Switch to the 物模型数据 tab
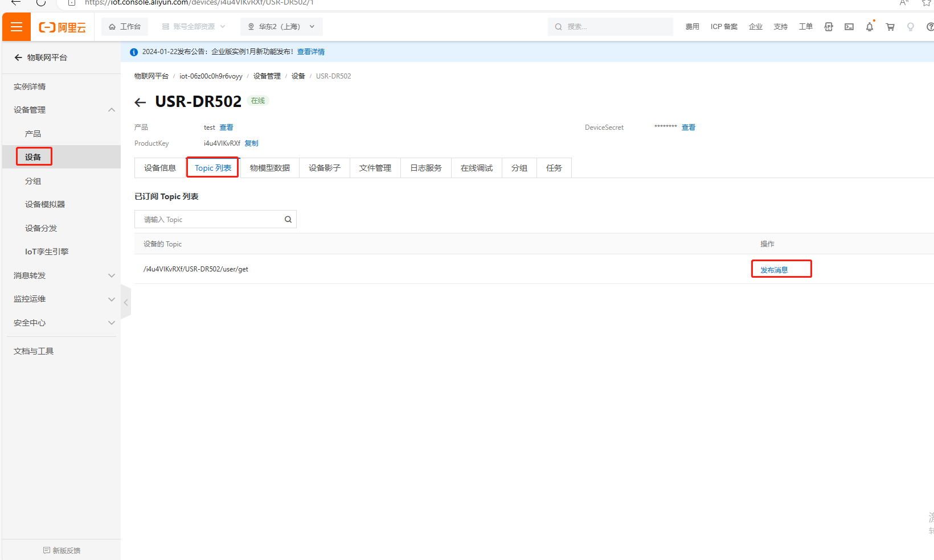The height and width of the screenshot is (560, 934). 269,168
